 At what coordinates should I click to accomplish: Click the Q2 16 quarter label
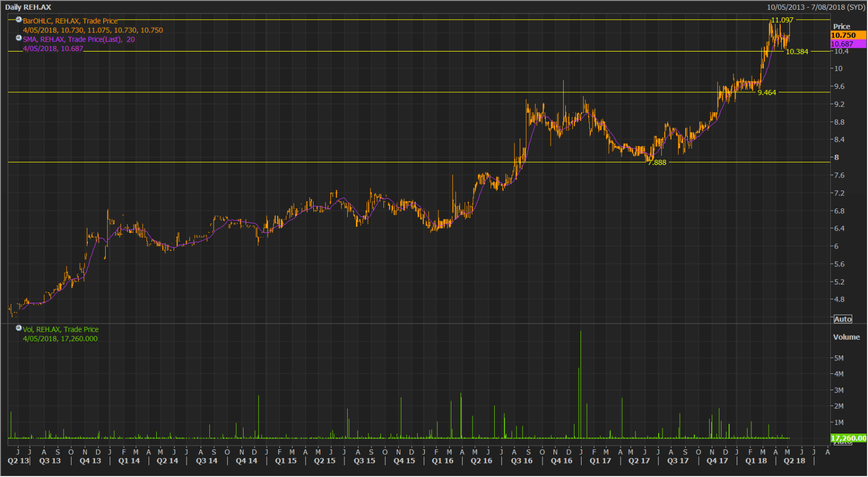click(481, 461)
